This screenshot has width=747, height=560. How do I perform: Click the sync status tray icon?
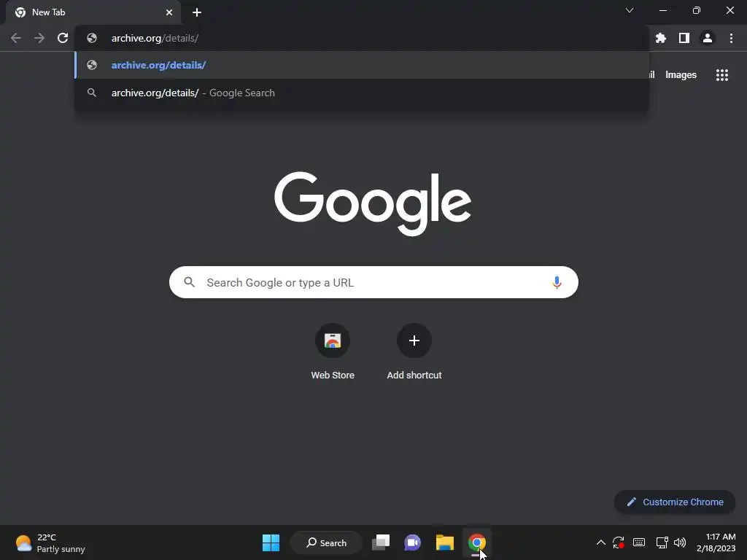pyautogui.click(x=619, y=542)
